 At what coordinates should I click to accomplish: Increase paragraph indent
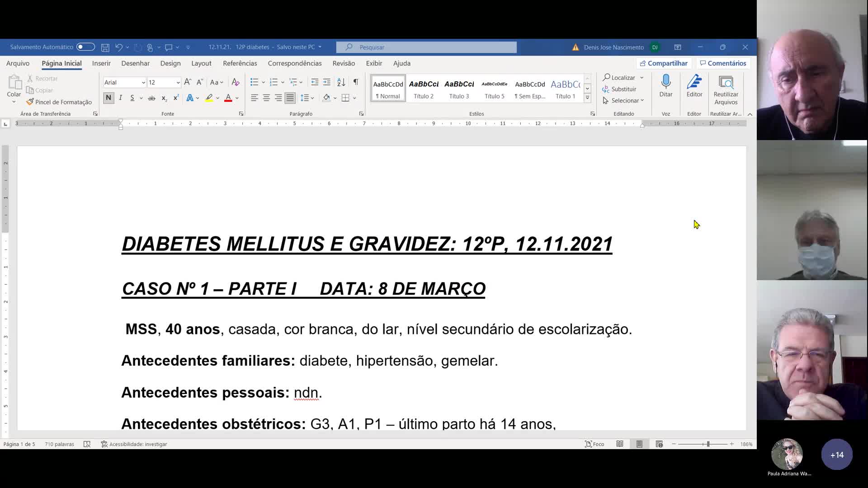pyautogui.click(x=326, y=82)
